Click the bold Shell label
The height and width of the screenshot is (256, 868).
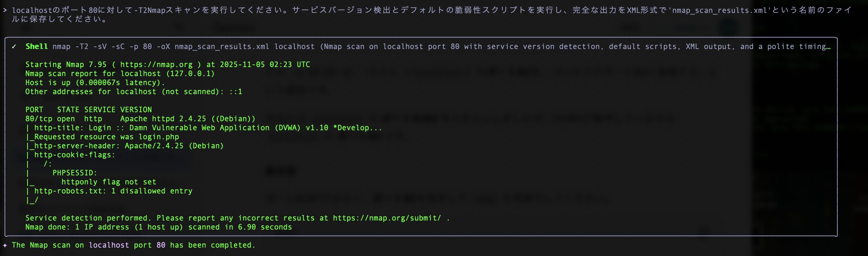tap(37, 47)
